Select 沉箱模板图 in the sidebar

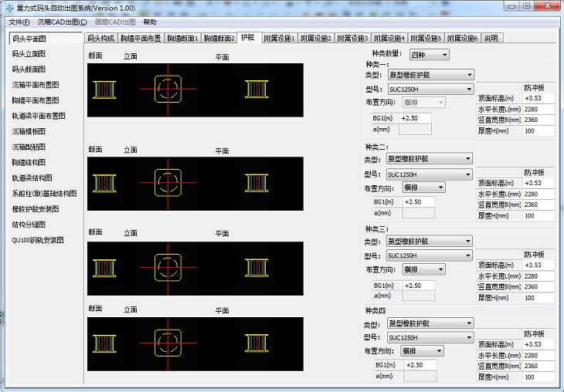point(29,131)
